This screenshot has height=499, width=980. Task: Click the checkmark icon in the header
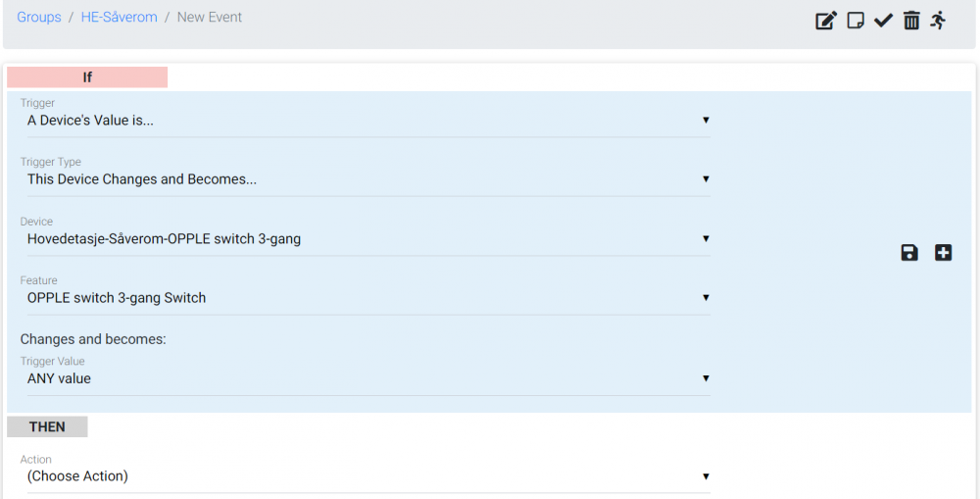[x=883, y=21]
